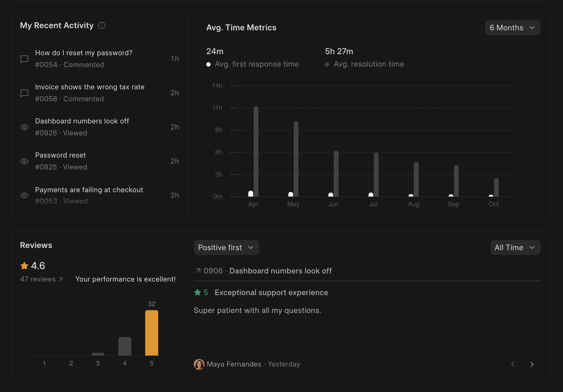
Task: Click 'Payments are failing at checkout' title
Action: tap(89, 190)
